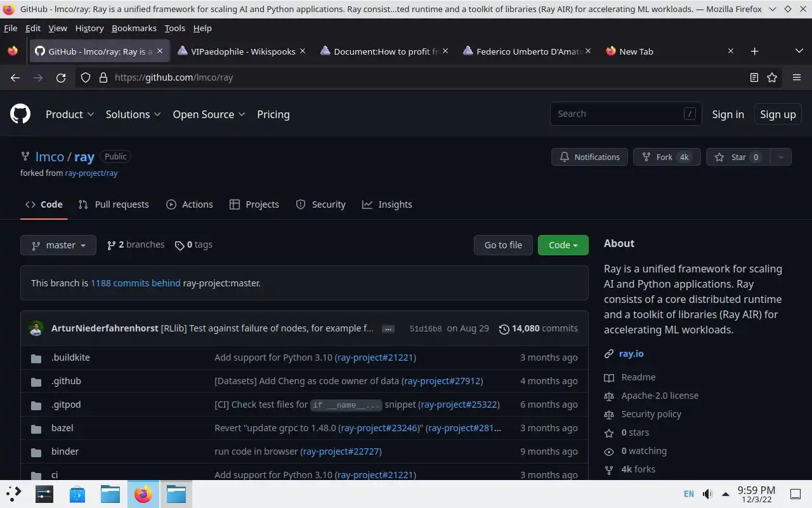Viewport: 812px width, 508px height.
Task: Open a new tab with the plus icon
Action: 754,51
